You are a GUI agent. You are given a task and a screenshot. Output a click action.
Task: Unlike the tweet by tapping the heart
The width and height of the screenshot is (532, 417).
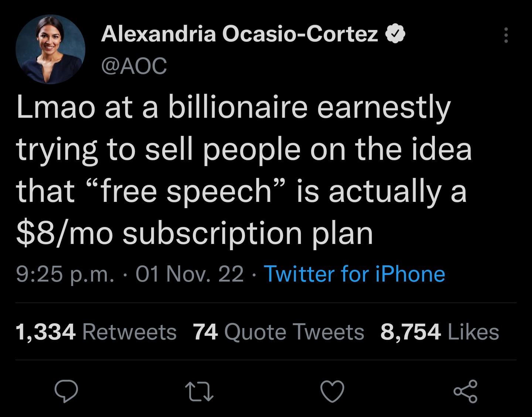(332, 392)
